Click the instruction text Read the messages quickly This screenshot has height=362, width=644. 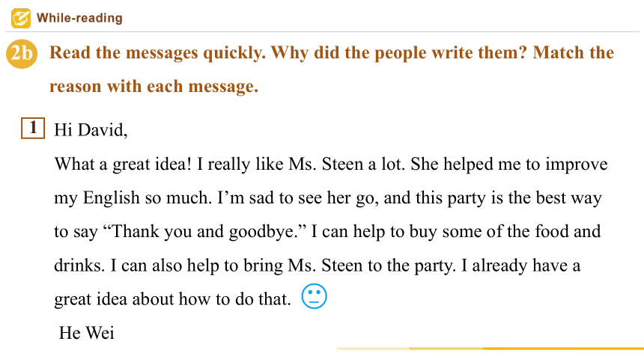pyautogui.click(x=158, y=53)
